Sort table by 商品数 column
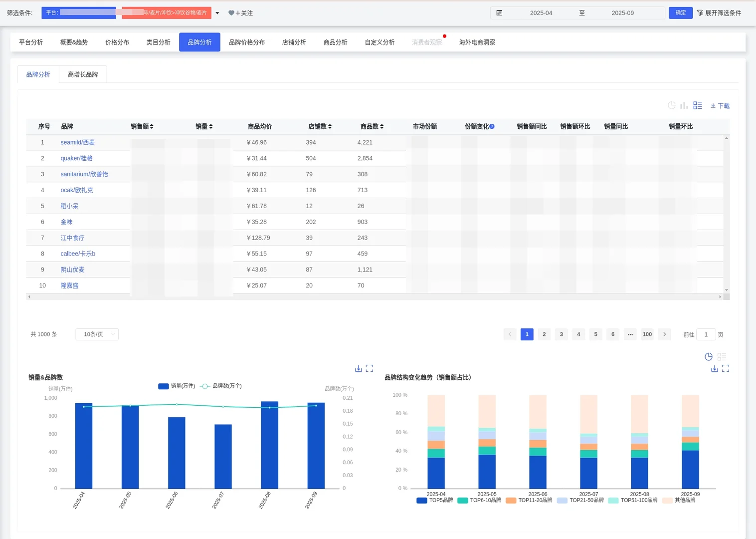 click(382, 127)
